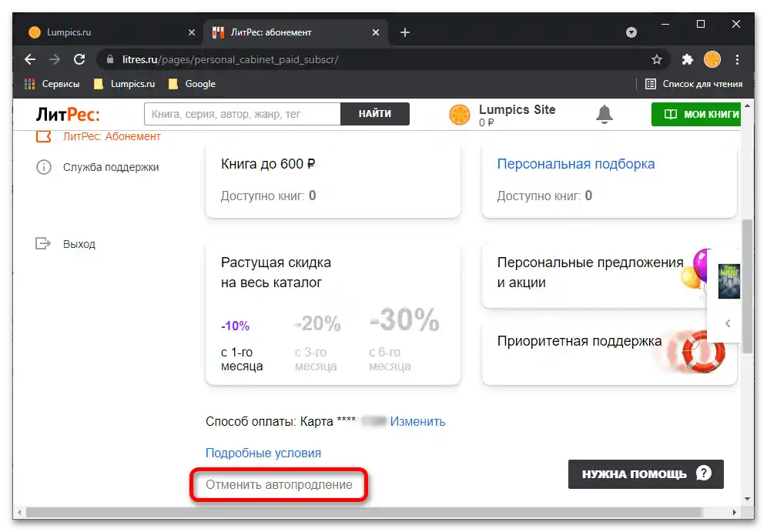Expand the side book panel chevron
The image size is (767, 532).
point(728,323)
